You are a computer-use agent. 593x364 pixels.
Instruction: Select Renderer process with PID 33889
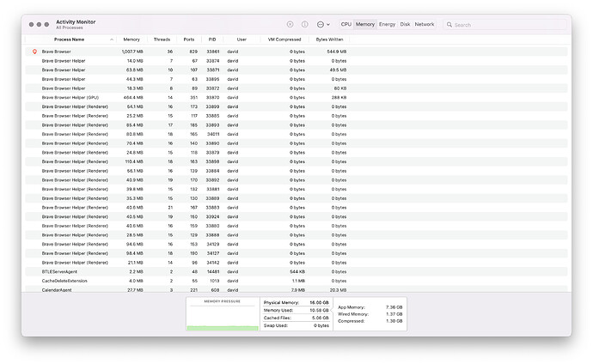(296, 198)
